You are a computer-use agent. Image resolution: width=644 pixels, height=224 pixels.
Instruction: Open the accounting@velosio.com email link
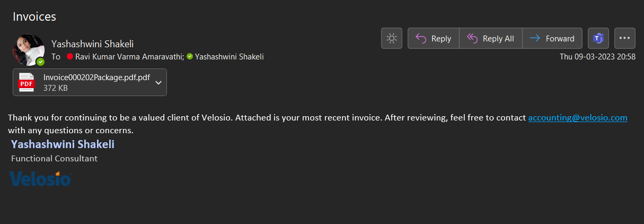click(x=578, y=118)
